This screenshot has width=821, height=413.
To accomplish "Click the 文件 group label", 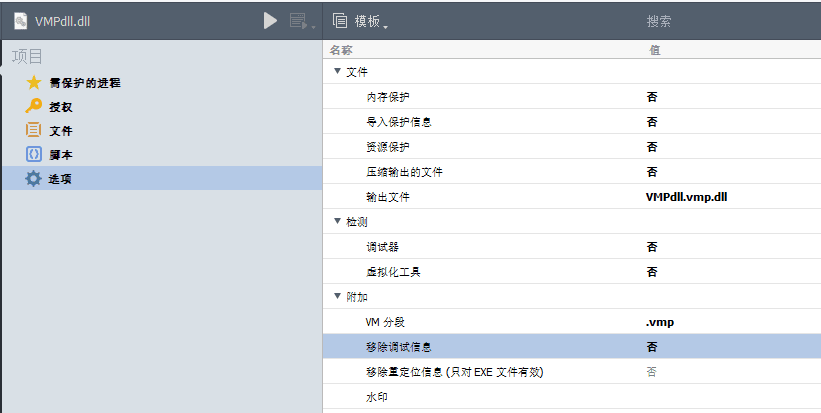I will click(357, 72).
